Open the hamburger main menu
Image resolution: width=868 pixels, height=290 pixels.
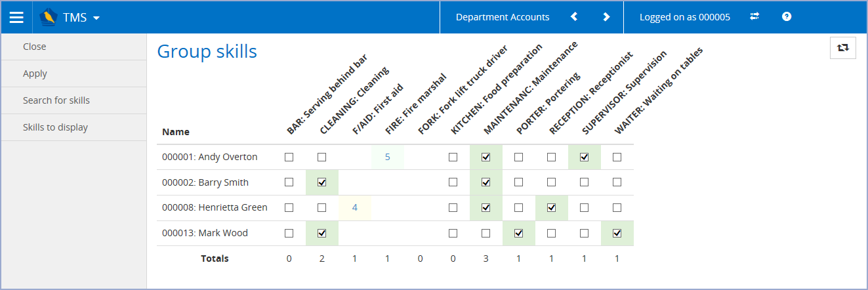click(16, 18)
